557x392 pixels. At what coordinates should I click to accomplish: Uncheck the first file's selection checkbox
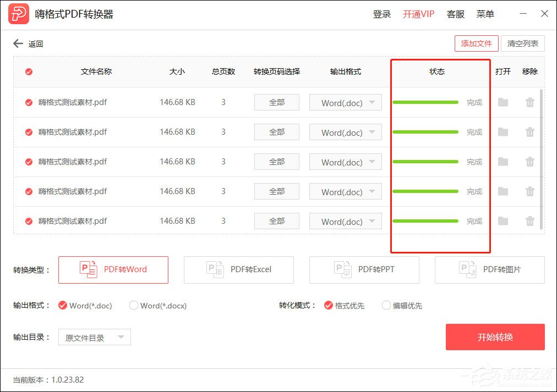29,102
